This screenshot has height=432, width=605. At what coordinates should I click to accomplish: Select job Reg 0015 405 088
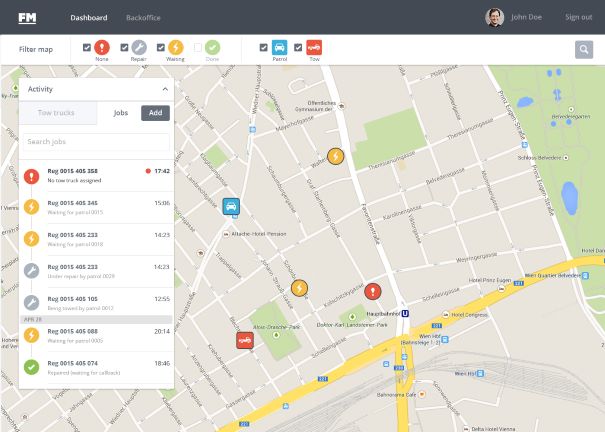[x=96, y=336]
